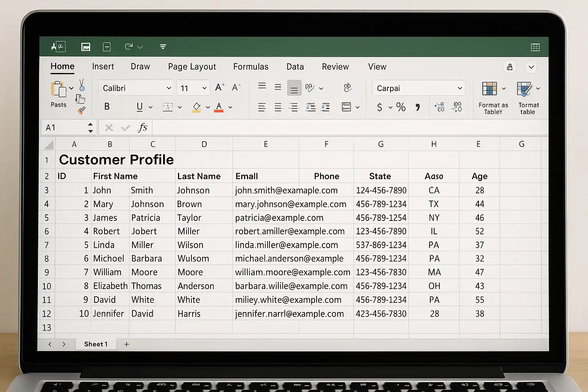Toggle Bold formatting
This screenshot has height=392, width=588.
[107, 107]
